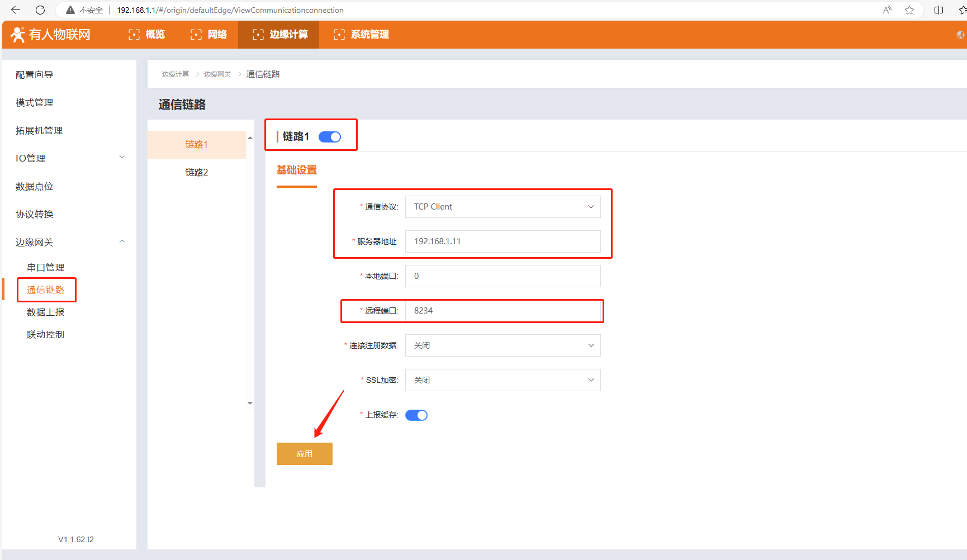Toggle the 链路1 enable switch
The height and width of the screenshot is (560, 967).
(x=330, y=137)
